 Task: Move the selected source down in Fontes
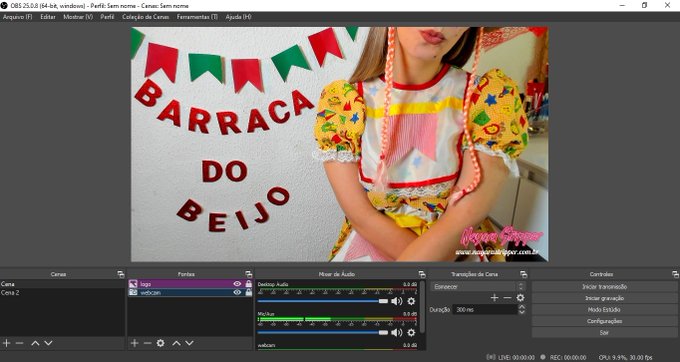point(189,343)
